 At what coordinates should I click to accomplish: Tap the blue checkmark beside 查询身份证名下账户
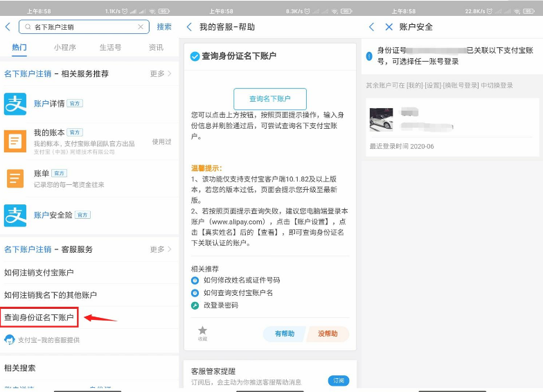(195, 56)
